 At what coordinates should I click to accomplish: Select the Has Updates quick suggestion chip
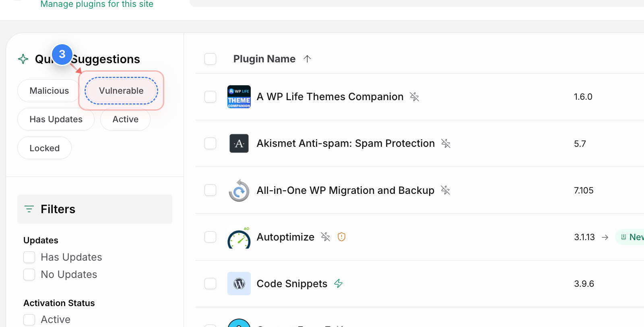(x=56, y=119)
